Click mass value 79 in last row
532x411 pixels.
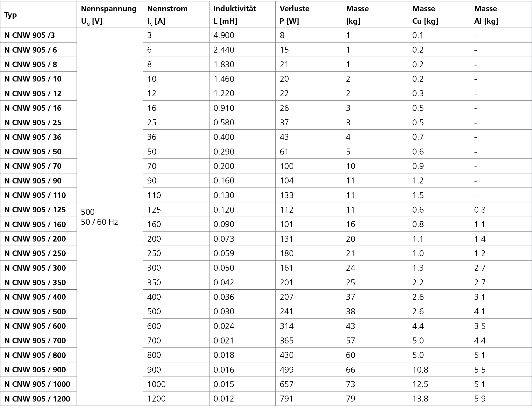pyautogui.click(x=351, y=399)
